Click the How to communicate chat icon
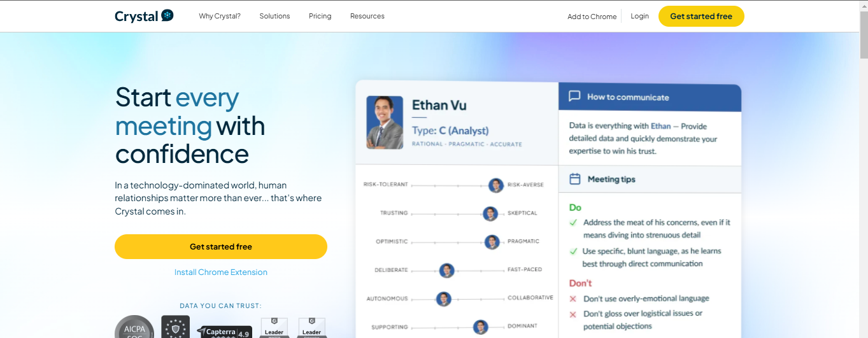Screen dimensions: 868x338 (574, 97)
